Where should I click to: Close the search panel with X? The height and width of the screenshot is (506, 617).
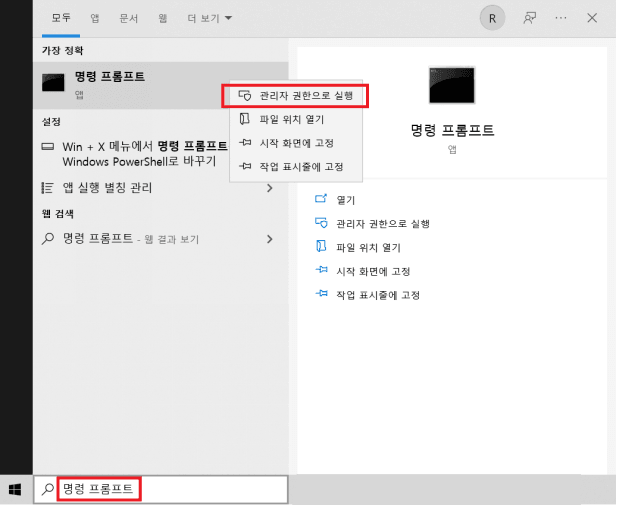pos(592,18)
